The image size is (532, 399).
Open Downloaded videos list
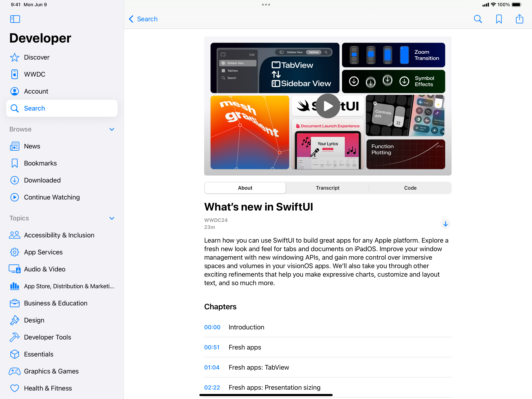[x=42, y=180]
